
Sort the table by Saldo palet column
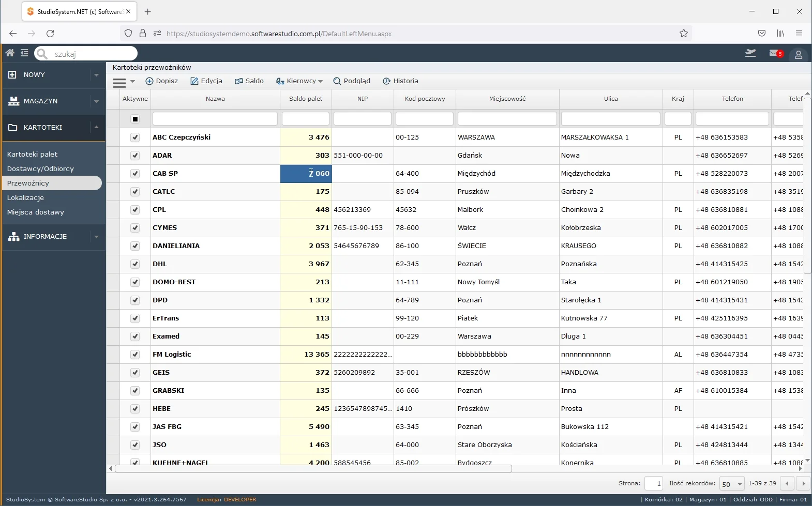tap(305, 99)
